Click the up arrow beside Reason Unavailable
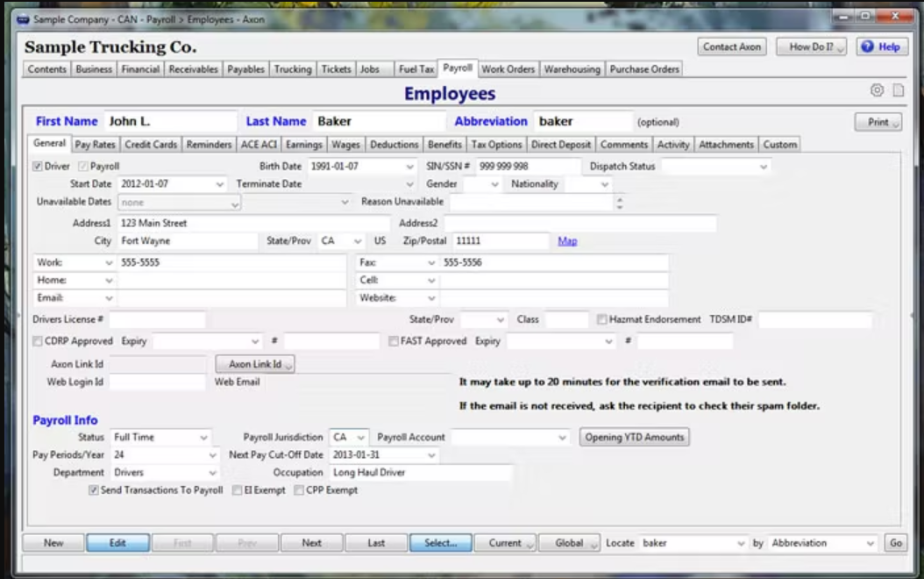924x579 pixels. pos(621,200)
